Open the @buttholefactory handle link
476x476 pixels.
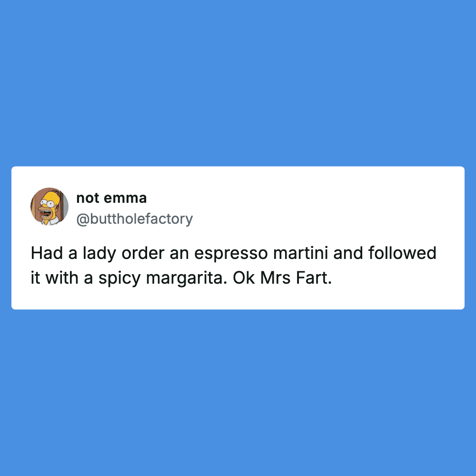point(135,219)
